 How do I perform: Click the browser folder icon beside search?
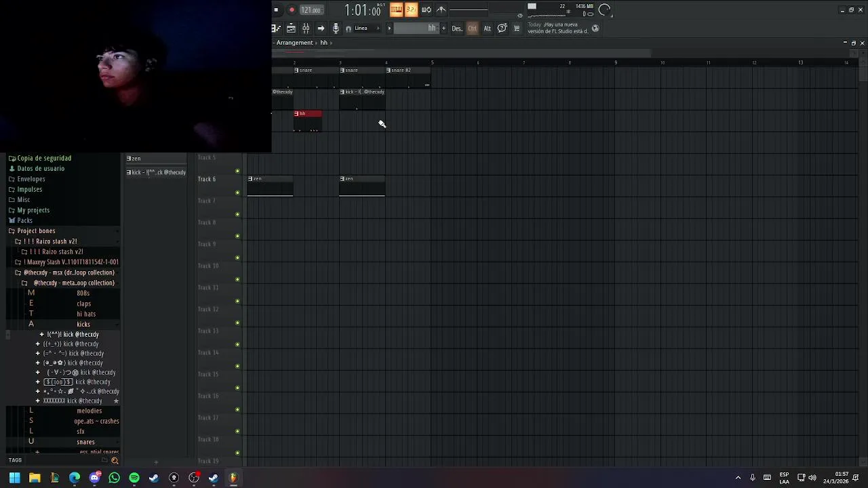(104, 460)
